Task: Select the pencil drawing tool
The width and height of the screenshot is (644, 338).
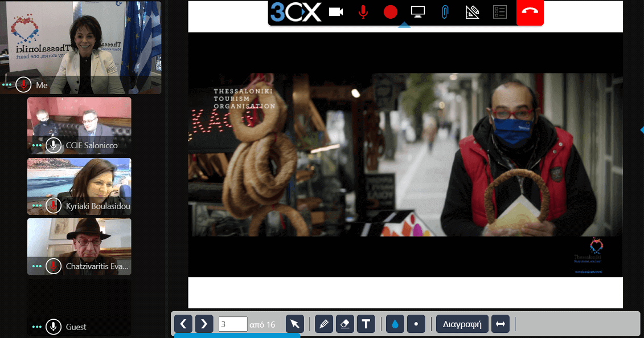Action: pos(323,324)
